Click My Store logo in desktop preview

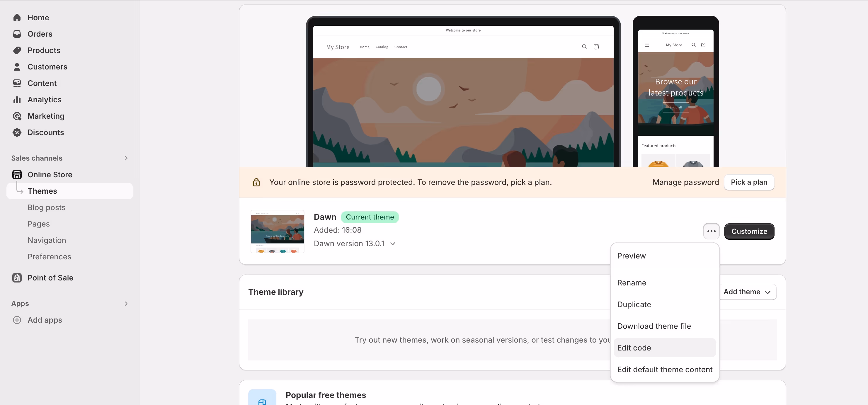pyautogui.click(x=338, y=47)
